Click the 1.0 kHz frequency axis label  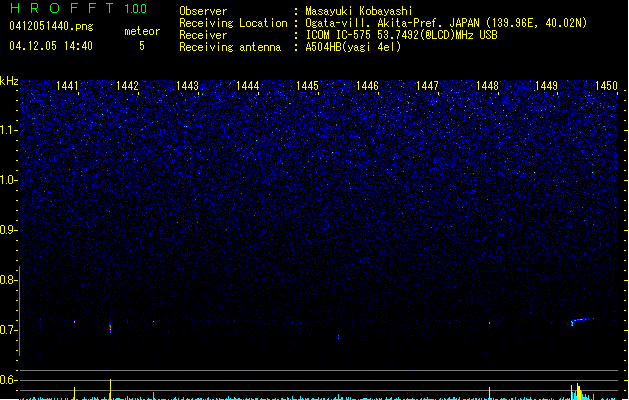[8, 180]
